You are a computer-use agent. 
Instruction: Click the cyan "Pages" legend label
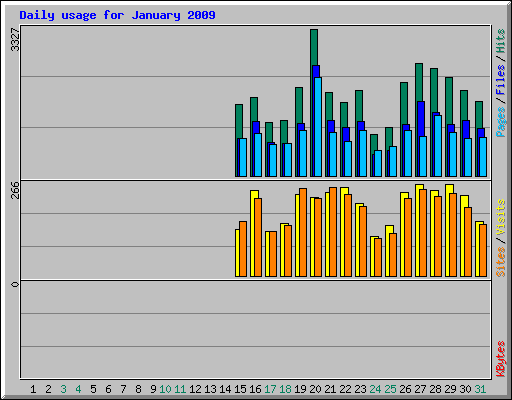[x=500, y=122]
